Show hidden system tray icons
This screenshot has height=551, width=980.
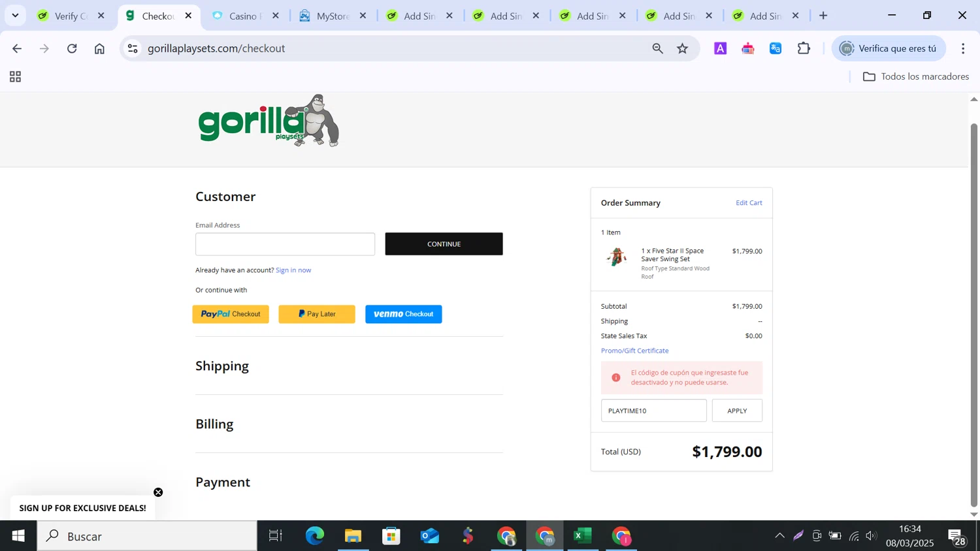pyautogui.click(x=779, y=536)
